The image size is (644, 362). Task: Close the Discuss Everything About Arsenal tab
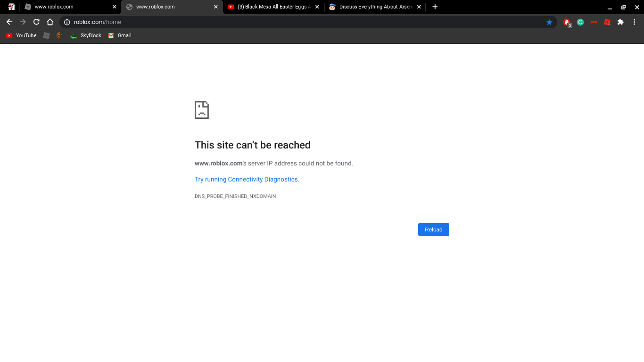point(419,7)
